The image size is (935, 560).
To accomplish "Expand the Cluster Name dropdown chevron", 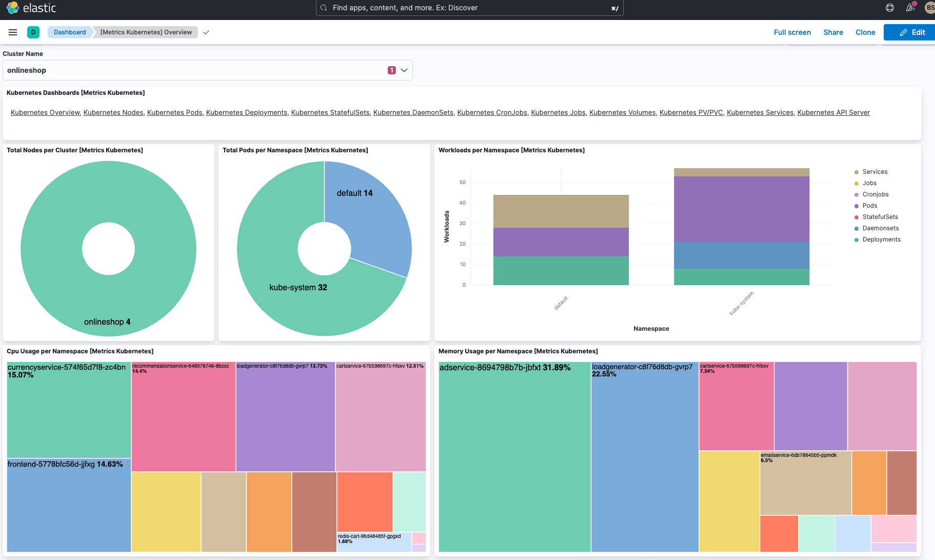I will pyautogui.click(x=404, y=70).
